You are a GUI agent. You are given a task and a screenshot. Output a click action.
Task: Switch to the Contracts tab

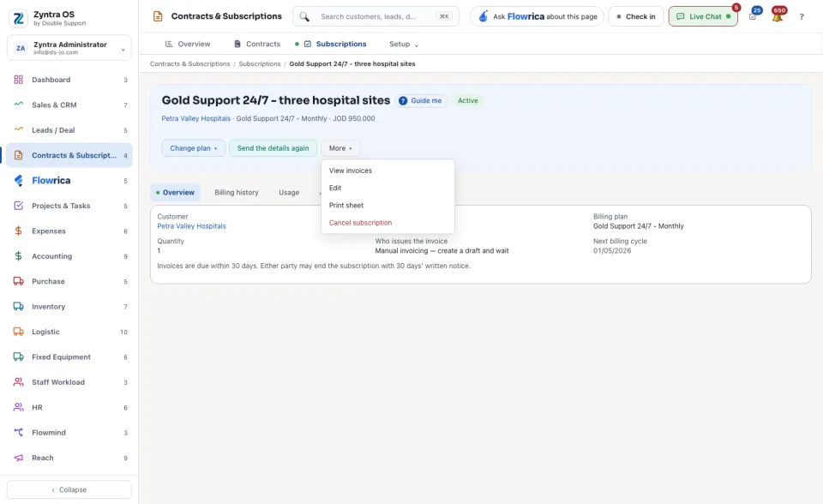[257, 44]
